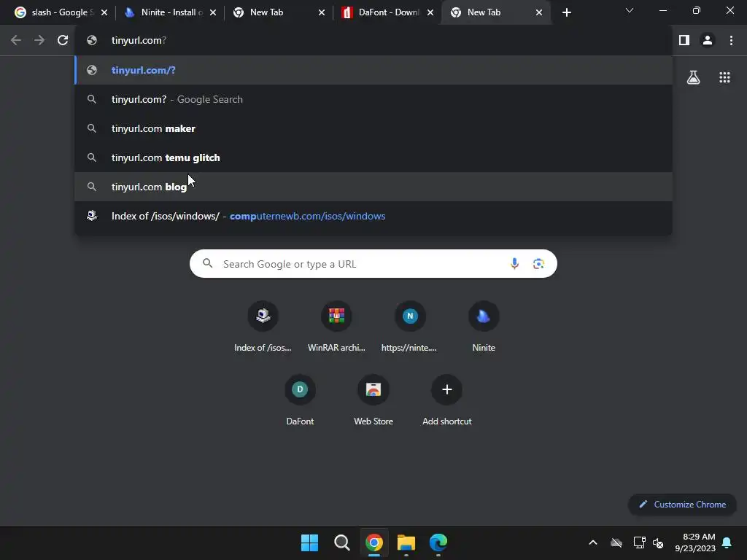Open Chrome Labs flask icon
Image resolution: width=747 pixels, height=560 pixels.
(x=693, y=77)
